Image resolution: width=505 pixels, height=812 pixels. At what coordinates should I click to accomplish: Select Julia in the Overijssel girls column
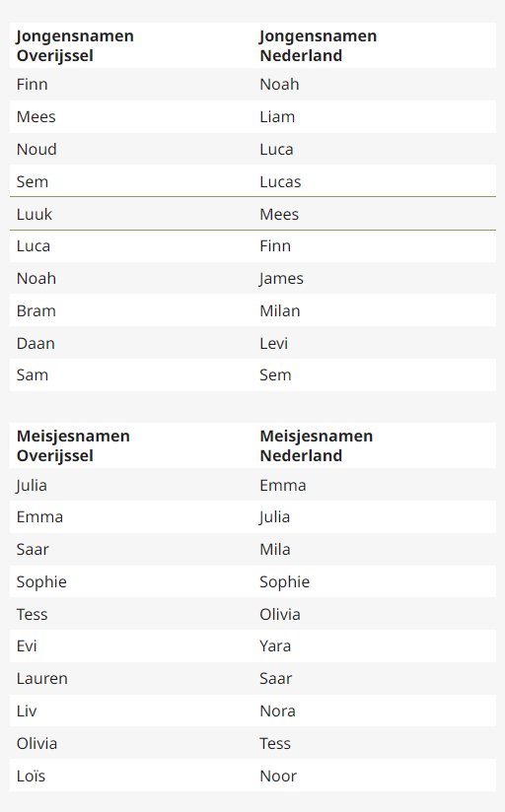click(32, 486)
